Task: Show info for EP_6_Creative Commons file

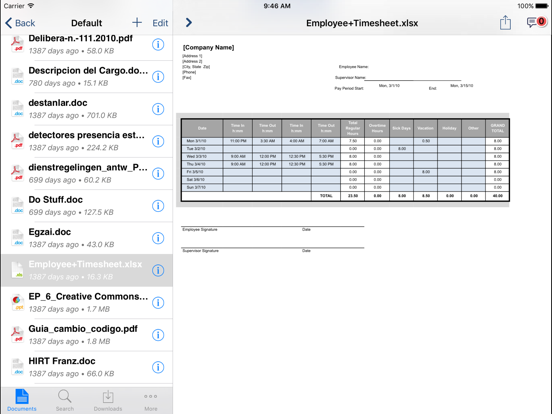Action: (158, 302)
